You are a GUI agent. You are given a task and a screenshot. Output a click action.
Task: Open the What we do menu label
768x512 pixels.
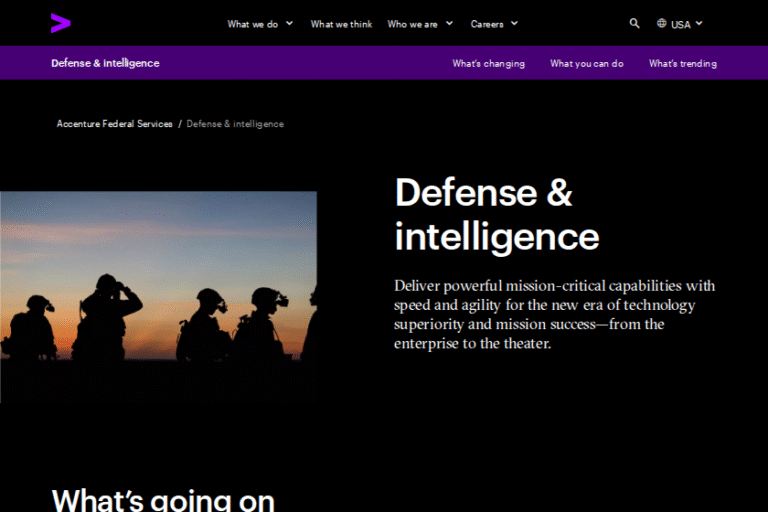point(252,24)
